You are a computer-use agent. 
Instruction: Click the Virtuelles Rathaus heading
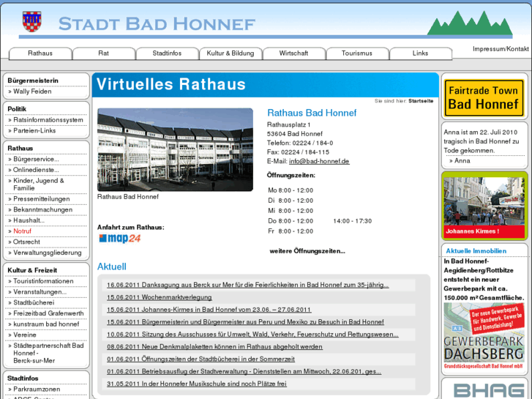coord(171,84)
